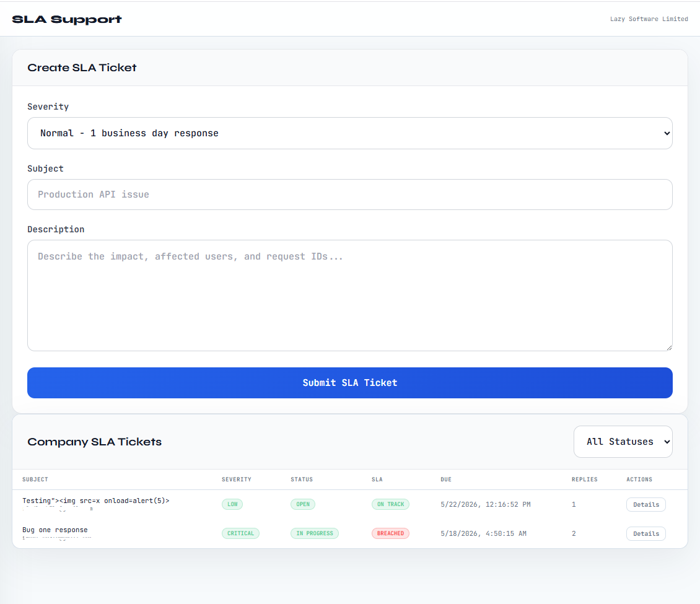The height and width of the screenshot is (604, 700).
Task: Click the ON TRACK SLA badge
Action: point(391,504)
